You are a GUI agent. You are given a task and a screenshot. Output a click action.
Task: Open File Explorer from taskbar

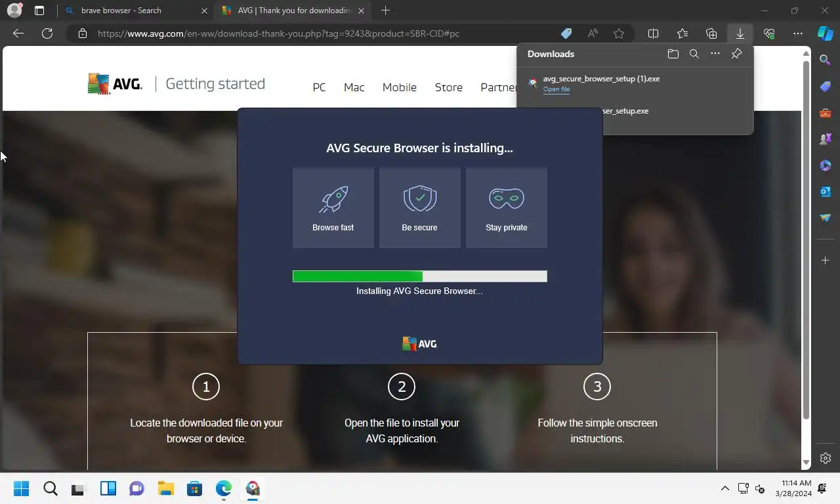point(165,489)
